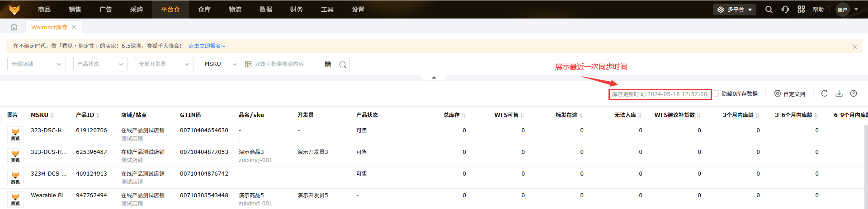Go to home tab icon
This screenshot has height=209, width=868.
pyautogui.click(x=14, y=27)
